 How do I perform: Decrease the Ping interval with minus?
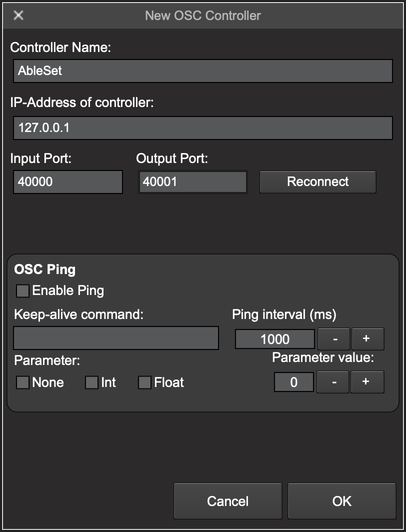(334, 339)
